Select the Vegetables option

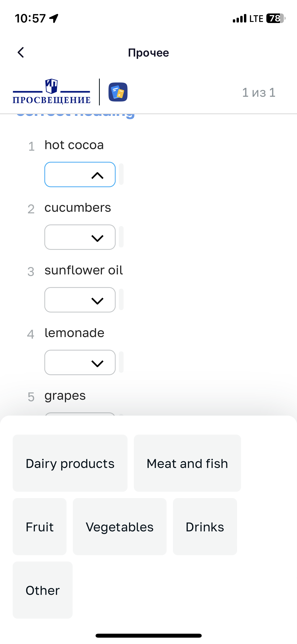(120, 527)
